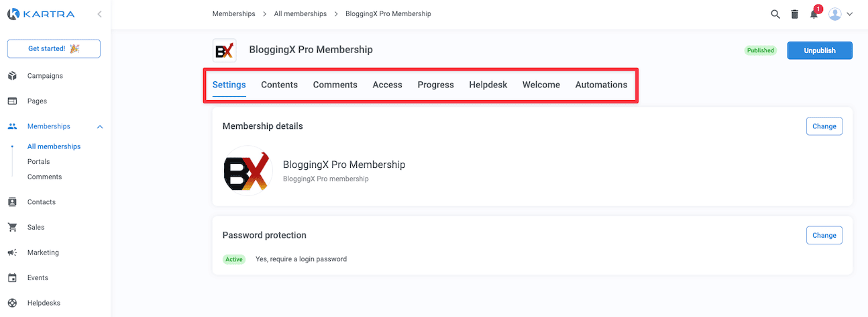Click the Unpublish button

click(x=819, y=50)
